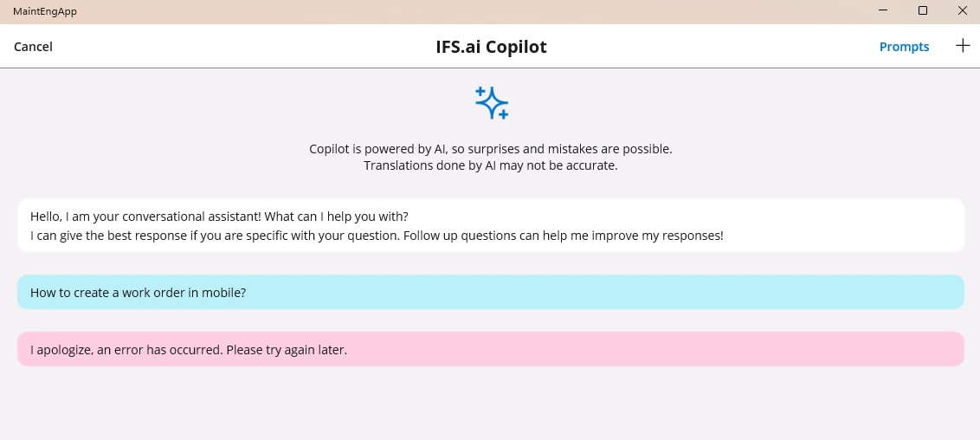Viewport: 980px width, 440px height.
Task: Maximize the MaintEngApp window
Action: coord(923,11)
